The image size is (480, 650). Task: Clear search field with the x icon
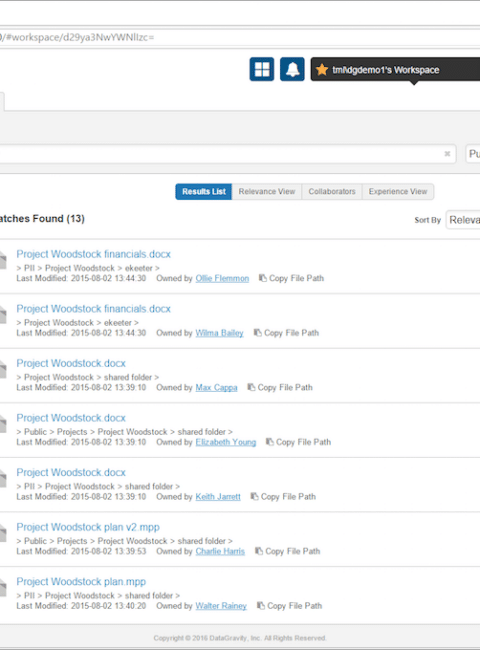click(x=447, y=154)
